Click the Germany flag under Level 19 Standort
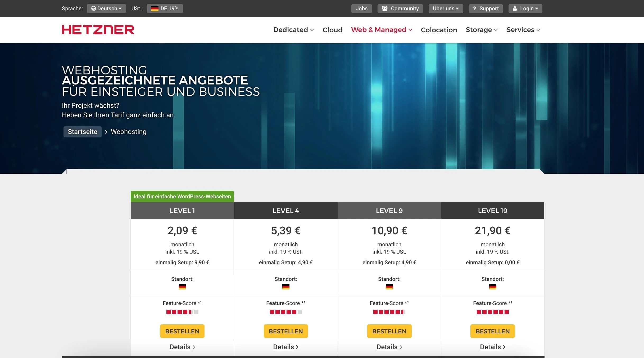This screenshot has height=358, width=644. pyautogui.click(x=492, y=287)
